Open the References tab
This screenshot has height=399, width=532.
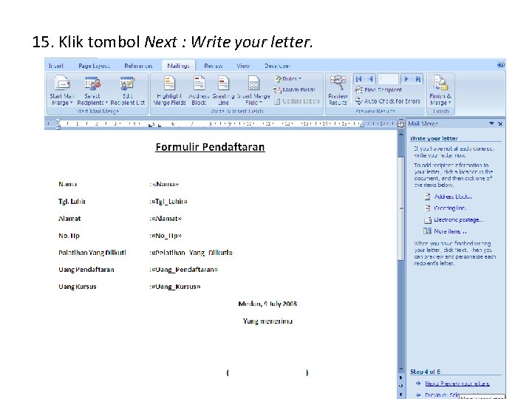click(x=138, y=66)
